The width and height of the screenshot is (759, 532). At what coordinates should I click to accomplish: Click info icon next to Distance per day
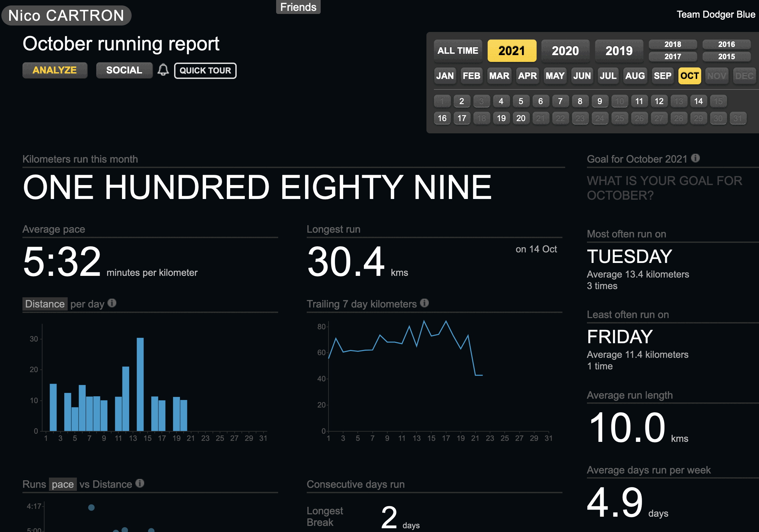click(x=112, y=303)
